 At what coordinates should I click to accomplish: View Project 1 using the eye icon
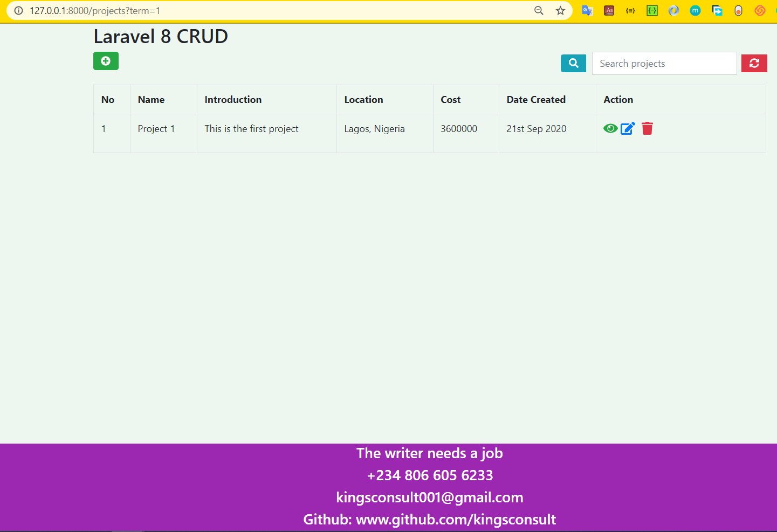click(610, 128)
